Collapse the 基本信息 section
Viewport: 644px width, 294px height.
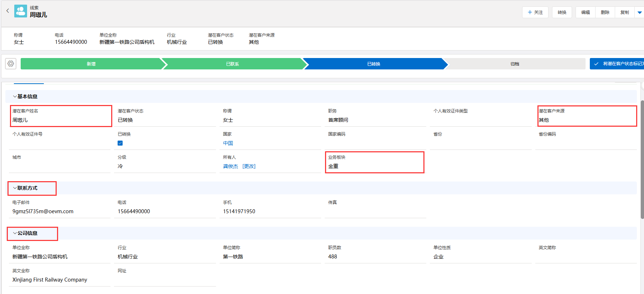coord(15,96)
